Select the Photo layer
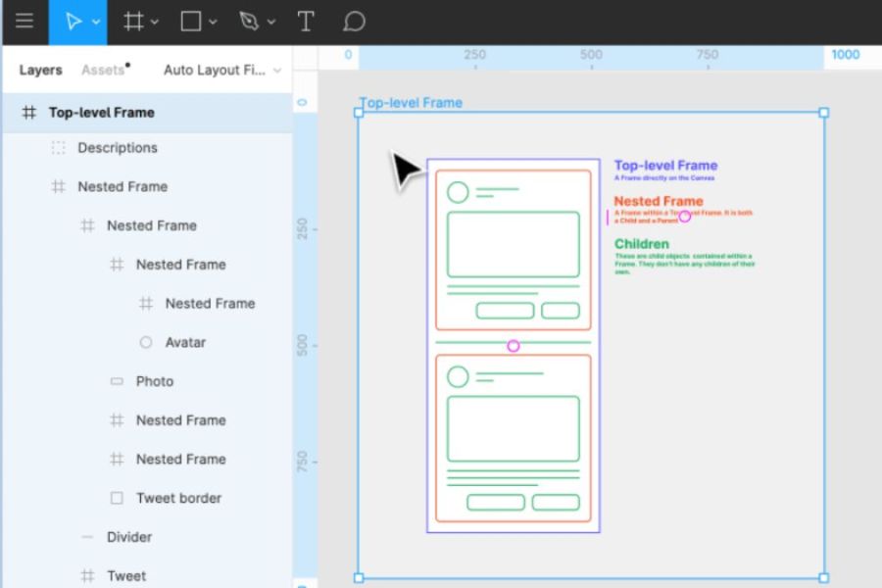The image size is (882, 588). click(x=155, y=381)
